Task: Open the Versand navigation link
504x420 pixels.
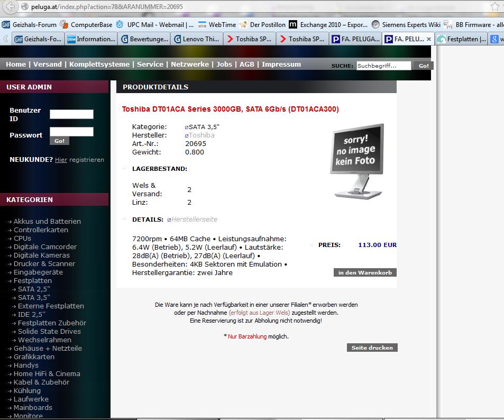Action: pos(48,65)
